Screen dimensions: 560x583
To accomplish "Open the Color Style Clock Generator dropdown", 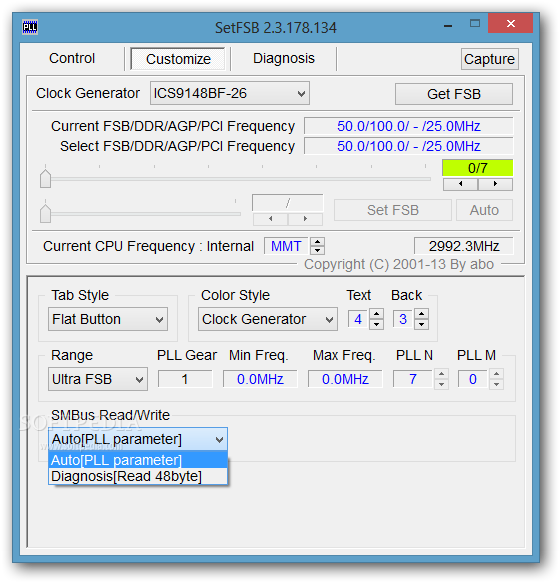I will pos(268,319).
